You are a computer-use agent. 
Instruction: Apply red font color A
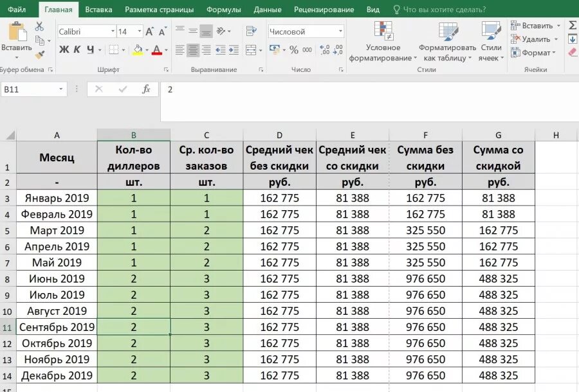click(x=157, y=49)
